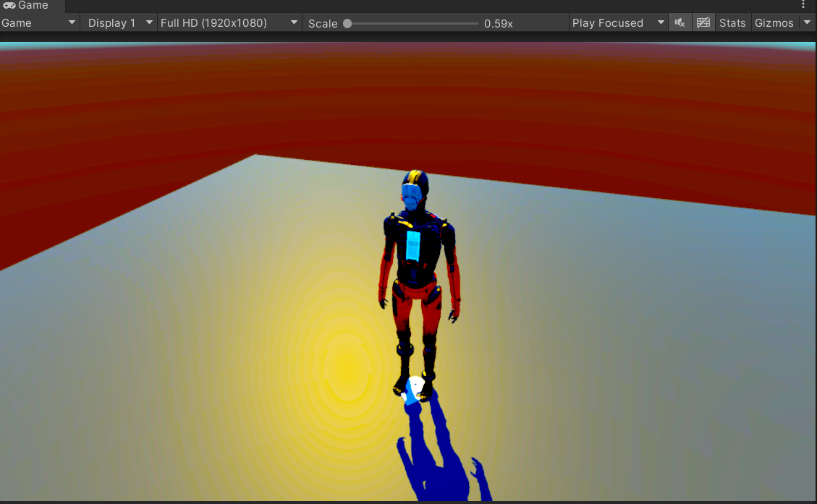
Task: Click the gamepad icon on Game tab
Action: click(9, 6)
